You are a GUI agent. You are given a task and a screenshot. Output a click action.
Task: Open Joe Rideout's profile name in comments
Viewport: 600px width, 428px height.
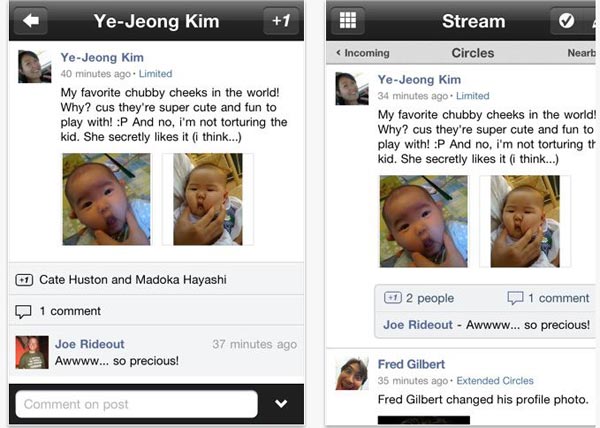click(x=90, y=344)
